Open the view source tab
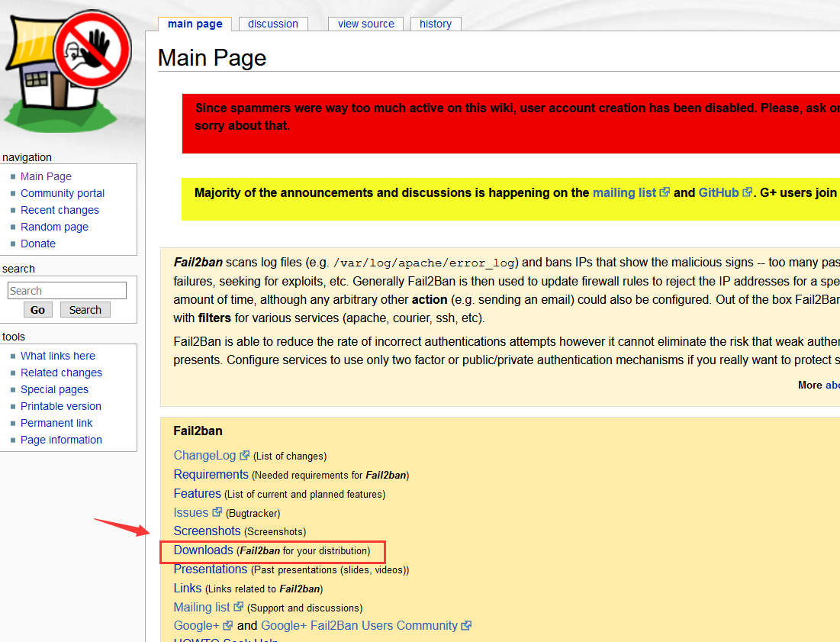Screen dimensions: 840x642 [x=366, y=24]
